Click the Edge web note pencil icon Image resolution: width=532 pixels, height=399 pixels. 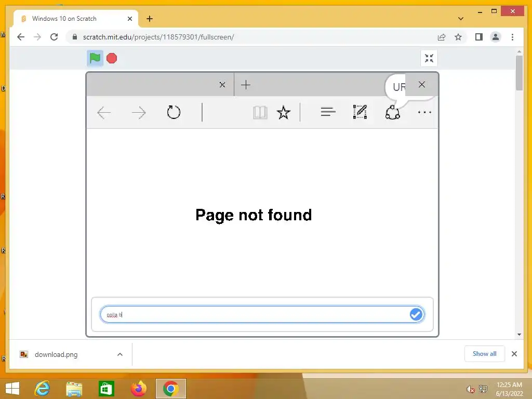360,112
